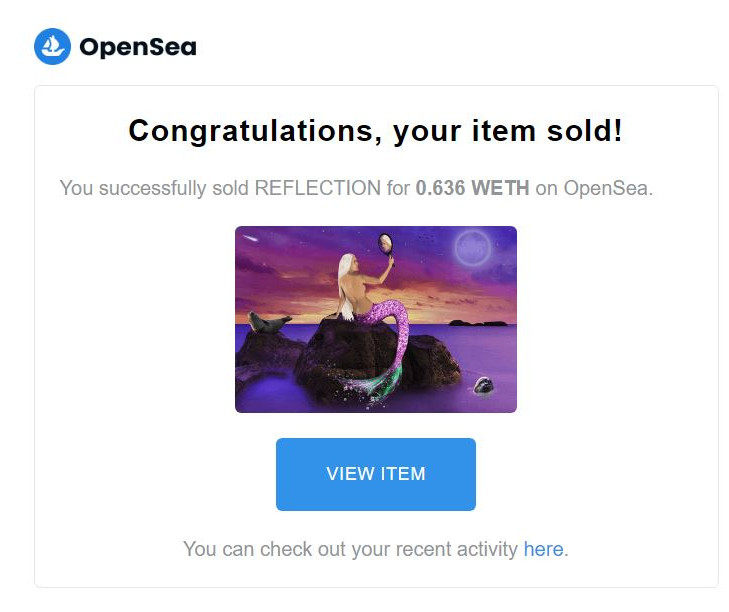Click "on OpenSea" at the sentence end
Viewport: 729px width, 612px height.
(x=593, y=188)
